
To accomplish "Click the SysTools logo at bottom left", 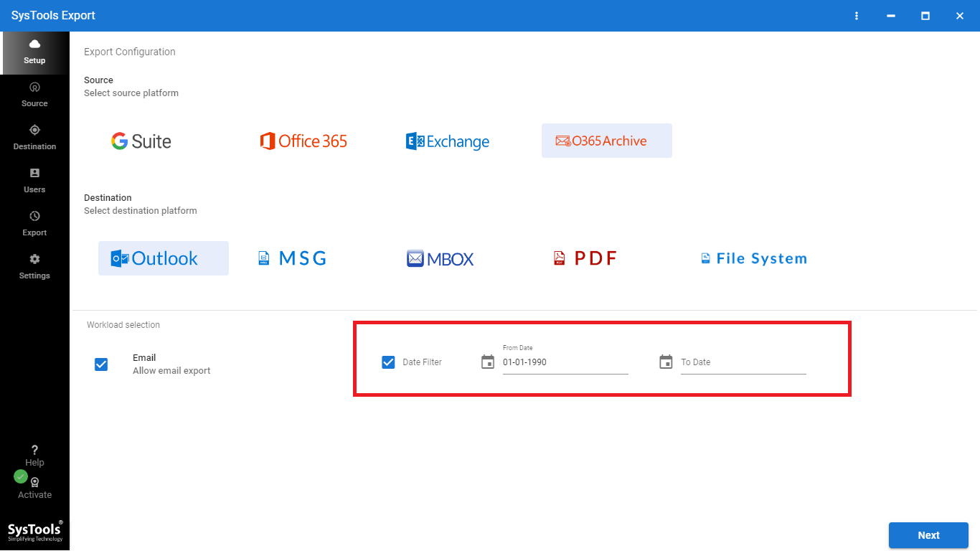I will coord(35,531).
